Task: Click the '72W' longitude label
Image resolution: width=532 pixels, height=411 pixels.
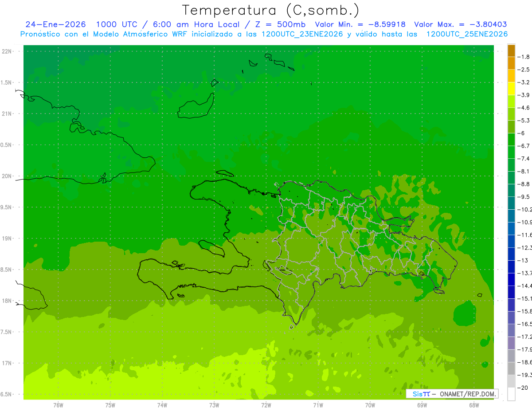Action: click(266, 405)
